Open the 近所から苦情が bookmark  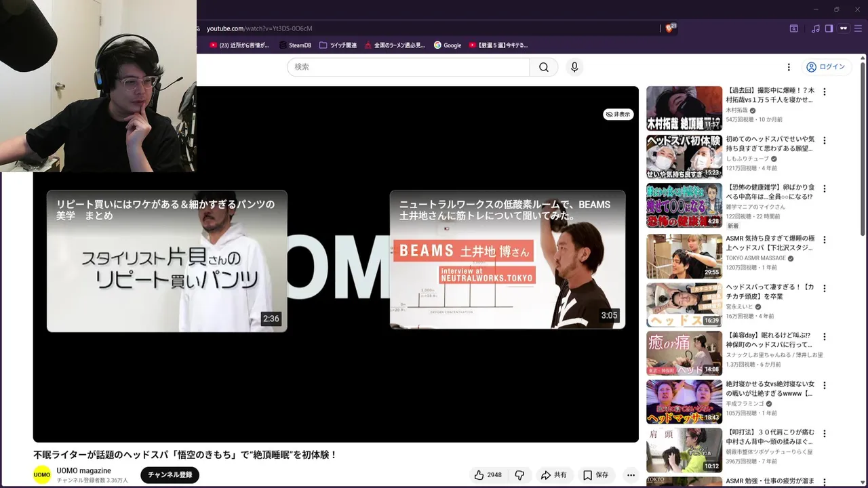pos(239,45)
